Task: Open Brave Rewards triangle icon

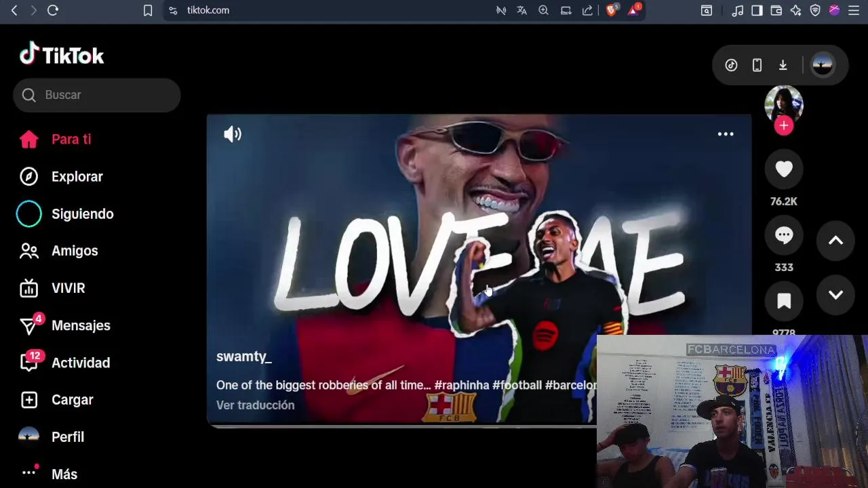Action: (x=634, y=10)
